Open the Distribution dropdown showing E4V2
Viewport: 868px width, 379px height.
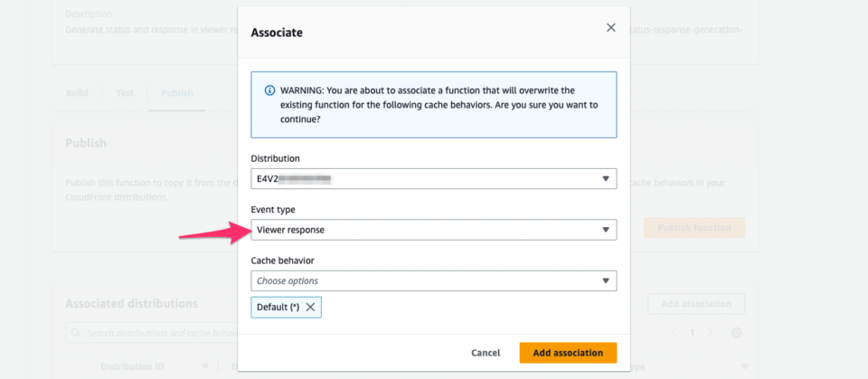point(434,178)
